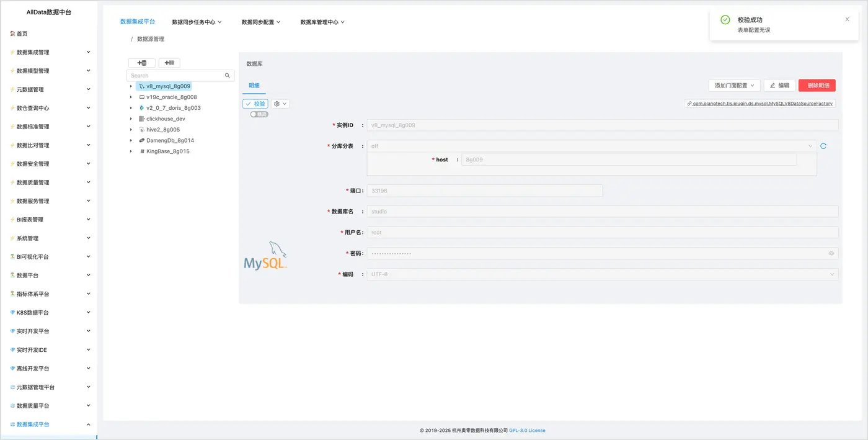Select DamengDb_8g014 in the tree
The image size is (868, 440).
[x=170, y=140]
